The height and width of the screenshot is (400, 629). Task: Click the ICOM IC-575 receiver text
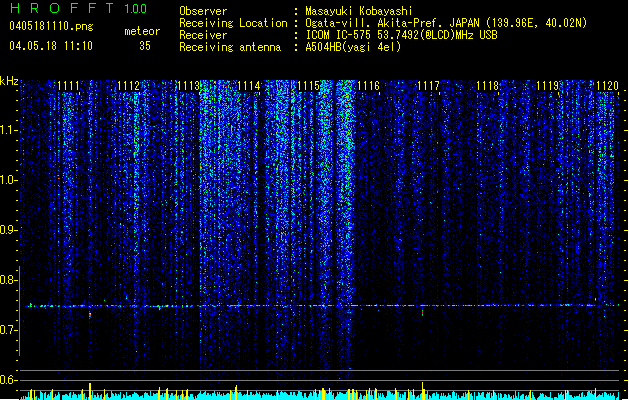[401, 35]
